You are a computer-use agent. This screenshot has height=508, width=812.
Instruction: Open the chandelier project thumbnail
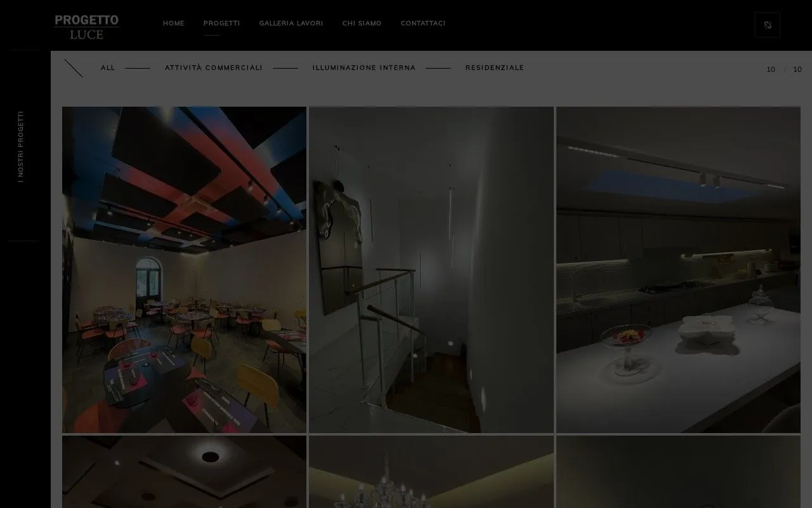tap(431, 472)
